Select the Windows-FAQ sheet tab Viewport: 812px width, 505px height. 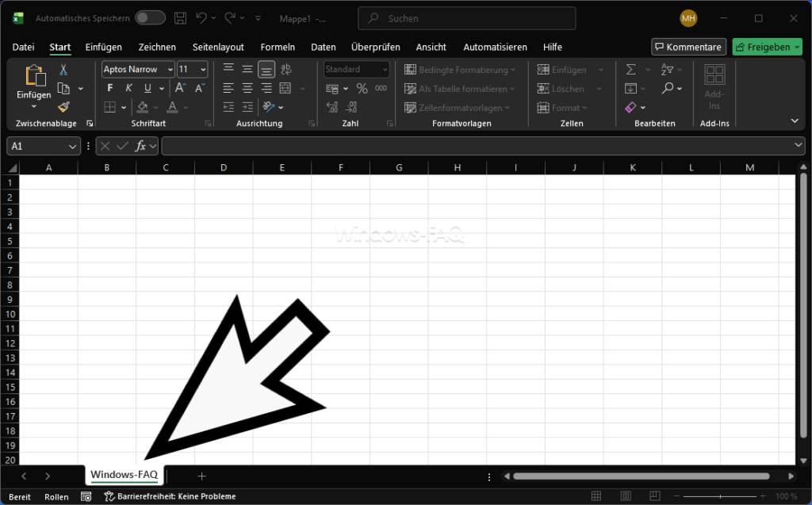(124, 475)
